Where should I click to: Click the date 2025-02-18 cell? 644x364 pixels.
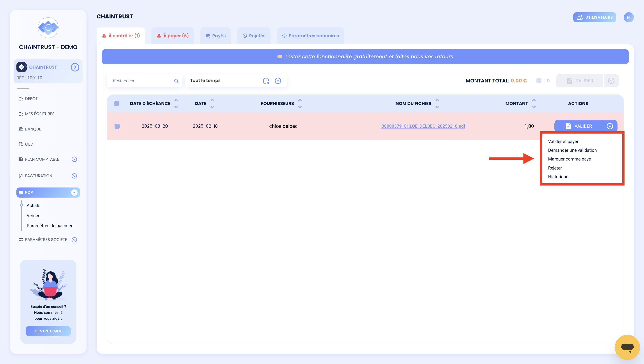coord(205,126)
